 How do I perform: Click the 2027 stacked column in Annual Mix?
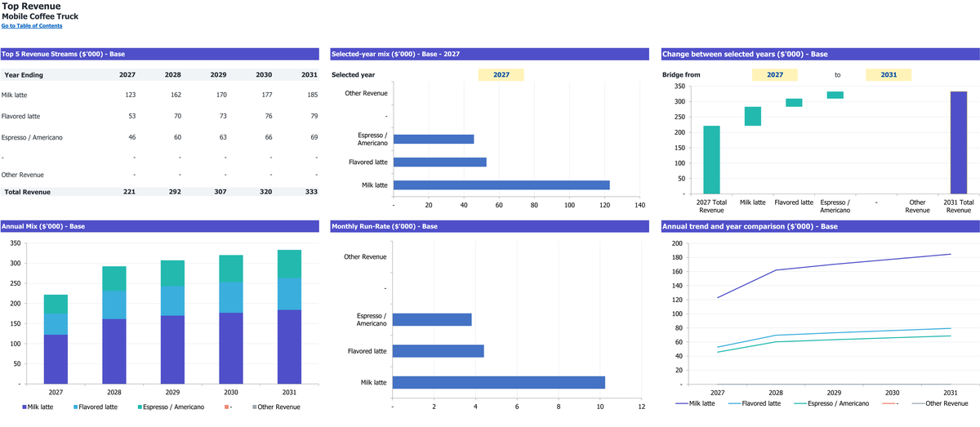56,339
